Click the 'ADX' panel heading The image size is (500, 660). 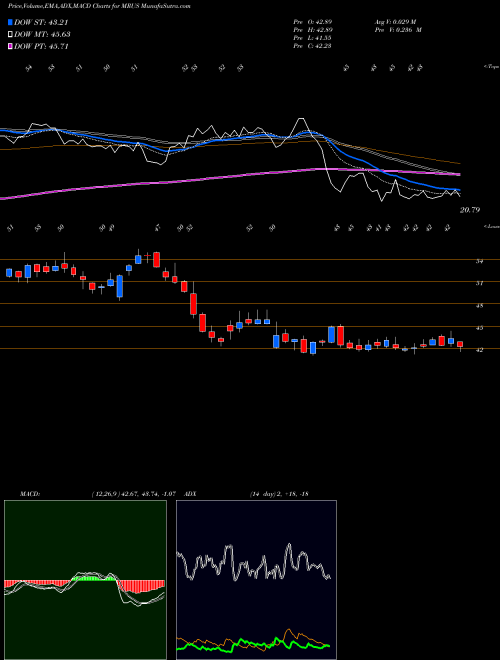190,494
